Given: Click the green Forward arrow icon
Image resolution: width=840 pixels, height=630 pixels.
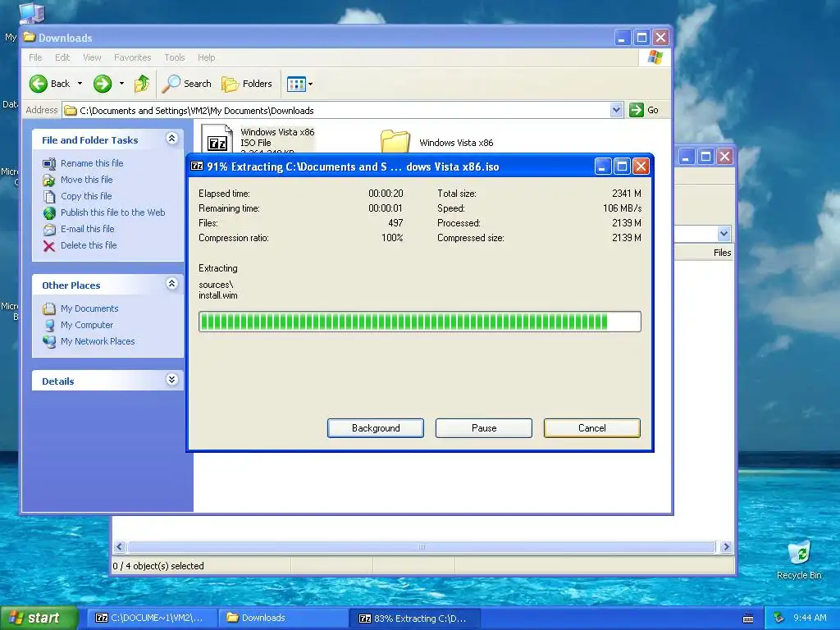Looking at the screenshot, I should point(103,84).
